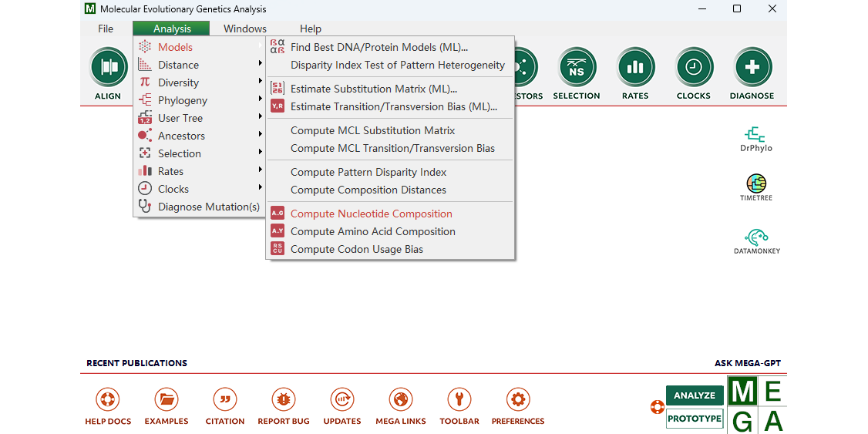This screenshot has width=868, height=434.
Task: Open the DATAMONKEY icon
Action: (x=756, y=237)
